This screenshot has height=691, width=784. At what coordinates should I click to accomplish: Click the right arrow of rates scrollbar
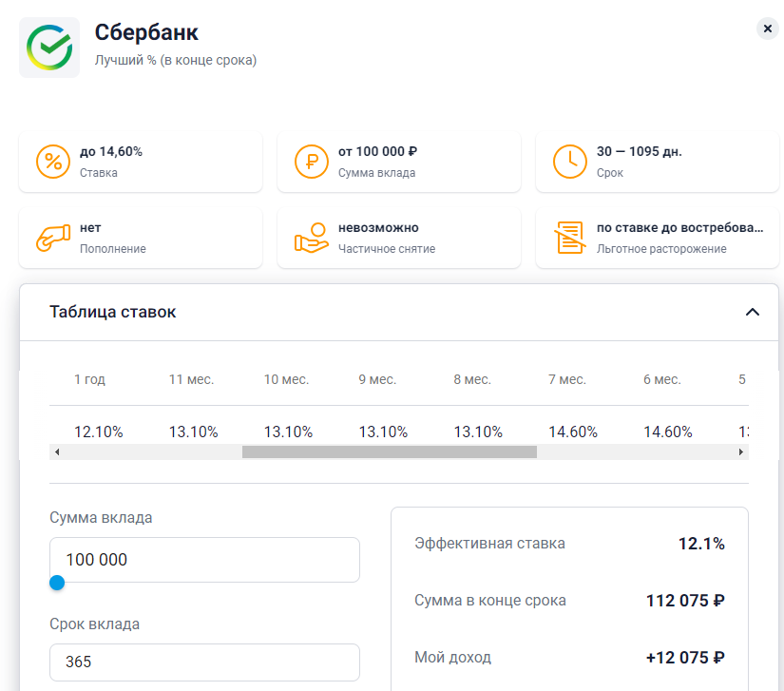point(741,452)
